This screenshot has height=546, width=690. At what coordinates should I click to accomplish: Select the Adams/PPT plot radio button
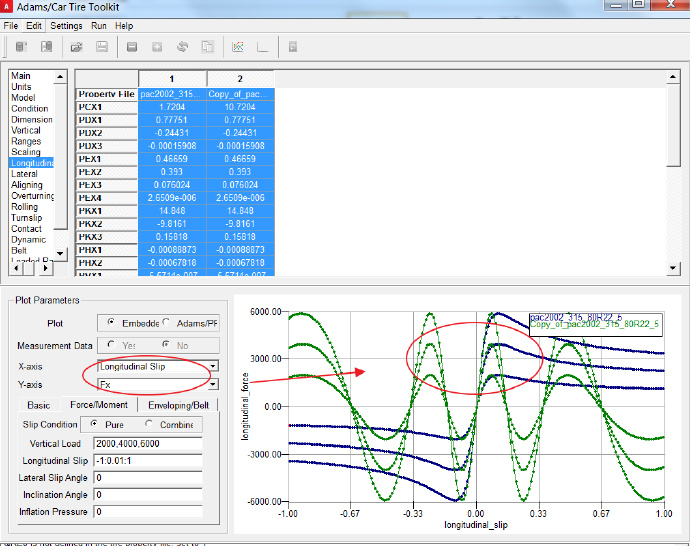pos(166,322)
